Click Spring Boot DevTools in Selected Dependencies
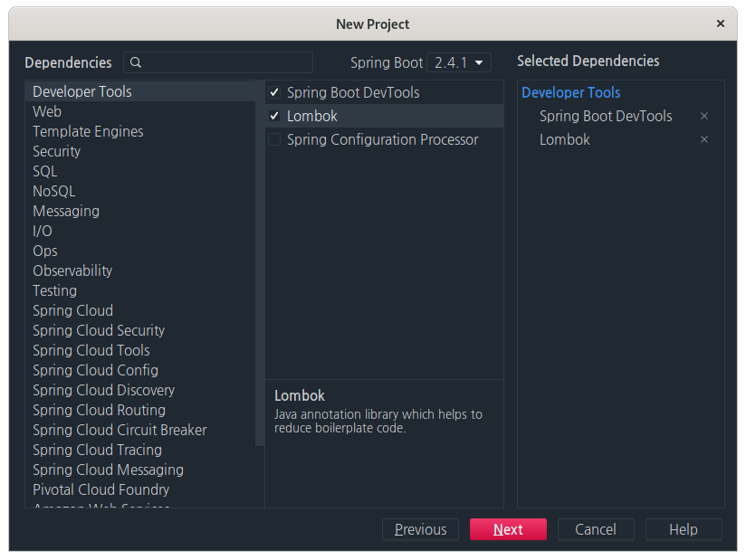746x560 pixels. 606,116
